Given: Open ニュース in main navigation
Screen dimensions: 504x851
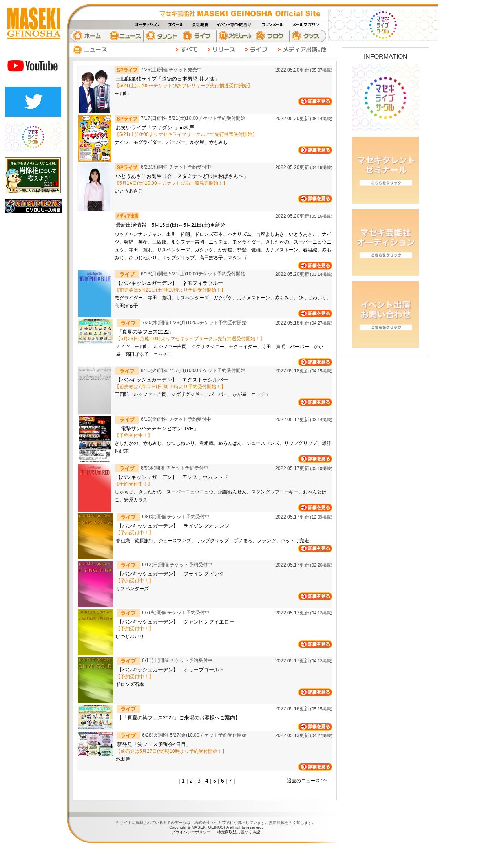Looking at the screenshot, I should click(x=126, y=36).
